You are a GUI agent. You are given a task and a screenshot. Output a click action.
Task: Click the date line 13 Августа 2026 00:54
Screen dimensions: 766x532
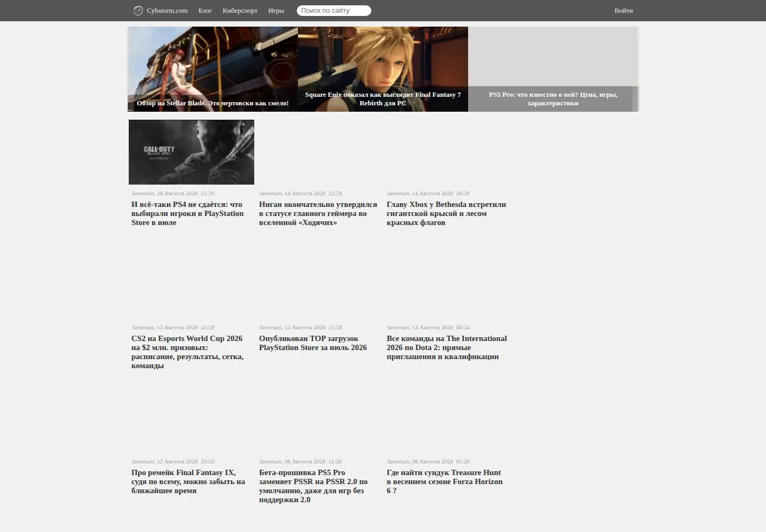428,328
